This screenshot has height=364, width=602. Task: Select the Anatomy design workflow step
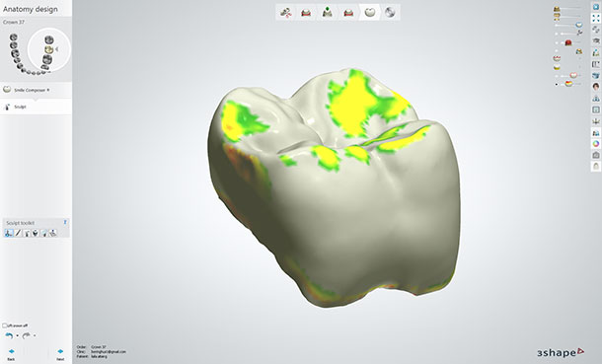tap(369, 12)
